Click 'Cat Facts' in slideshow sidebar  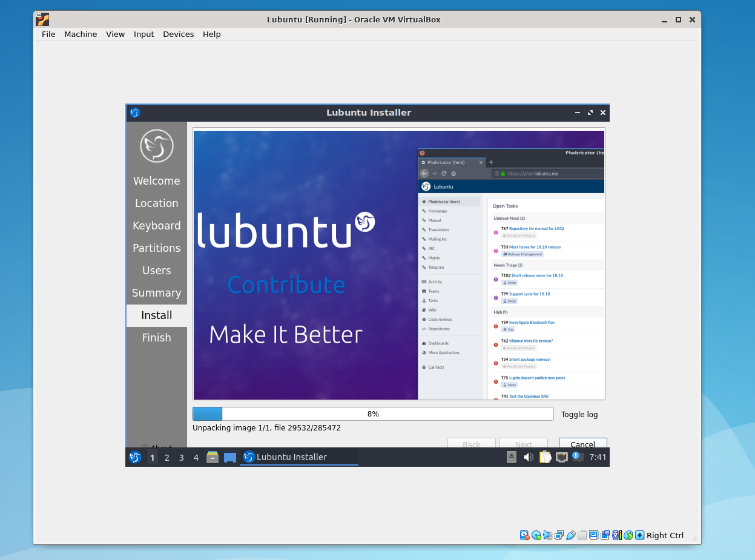click(436, 367)
